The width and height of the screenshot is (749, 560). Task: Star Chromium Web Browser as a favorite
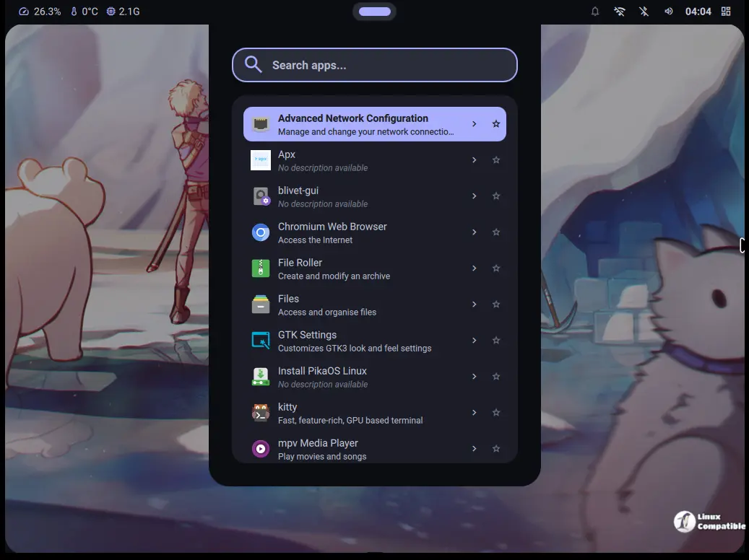[496, 232]
